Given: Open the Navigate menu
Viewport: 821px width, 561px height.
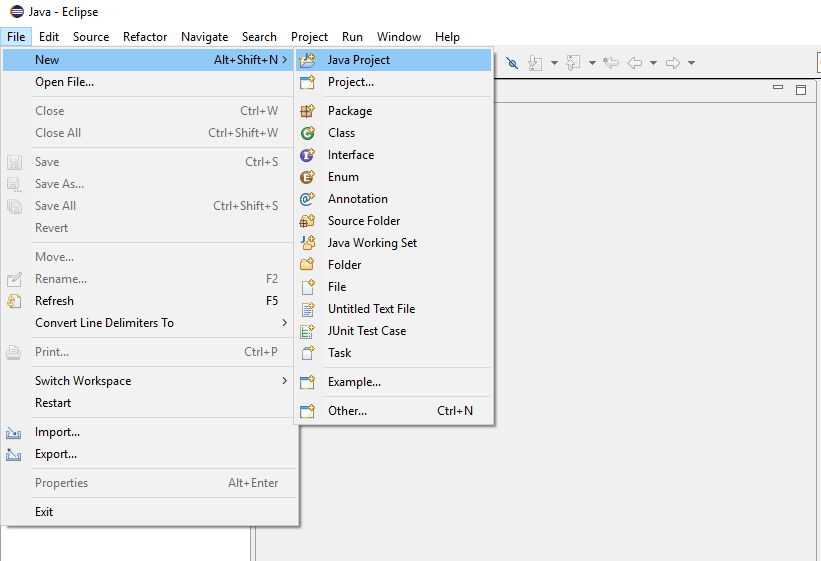Looking at the screenshot, I should tap(204, 37).
